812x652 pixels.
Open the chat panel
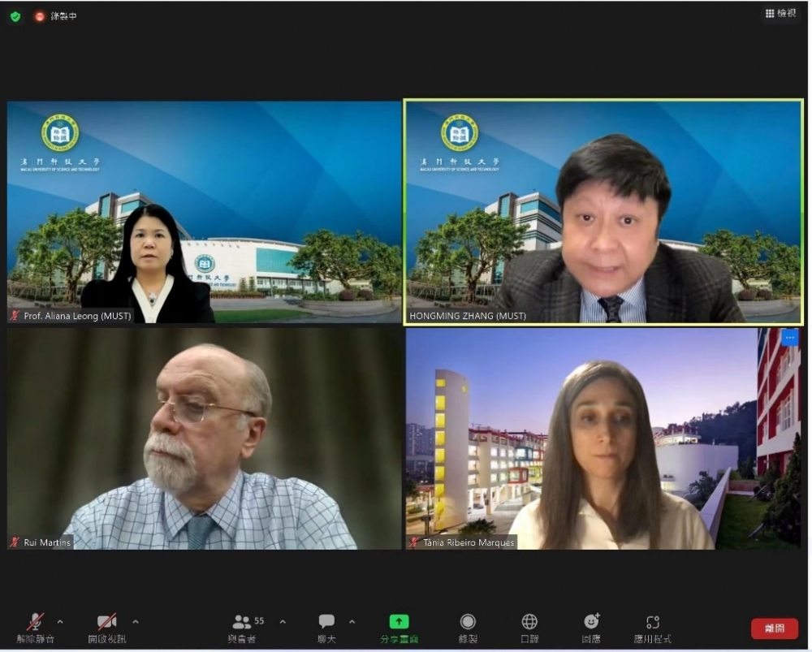point(326,628)
